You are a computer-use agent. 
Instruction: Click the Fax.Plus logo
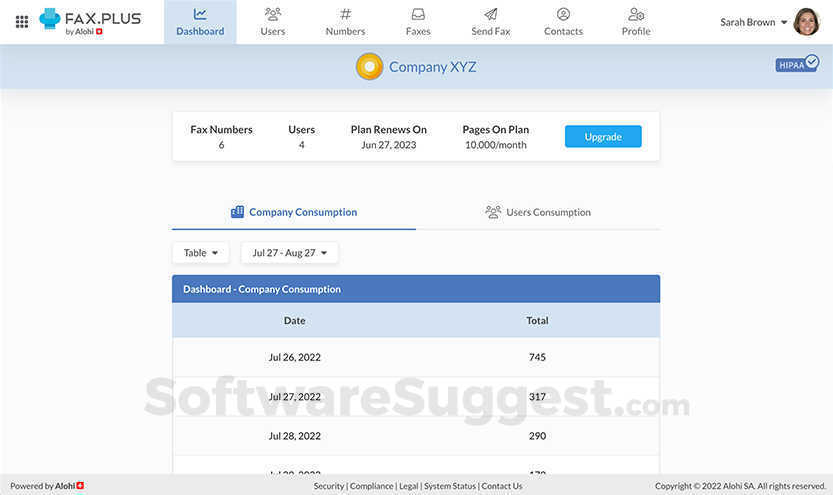tap(90, 21)
